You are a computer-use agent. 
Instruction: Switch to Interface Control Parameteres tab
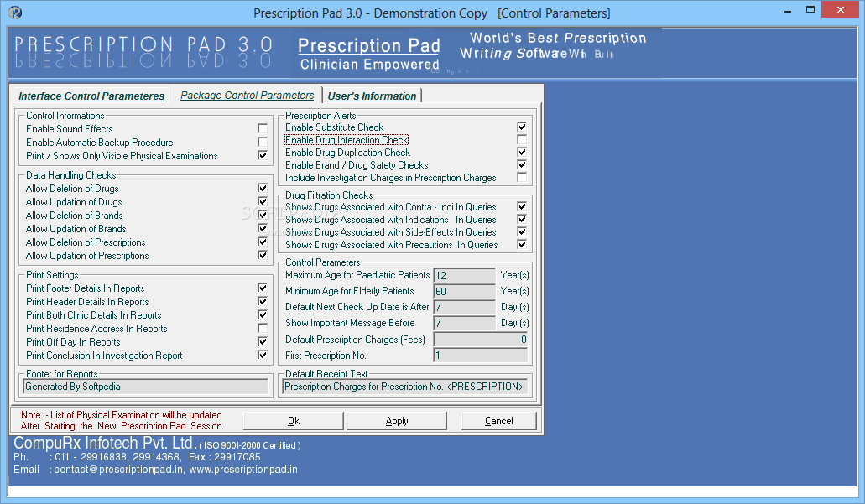91,96
